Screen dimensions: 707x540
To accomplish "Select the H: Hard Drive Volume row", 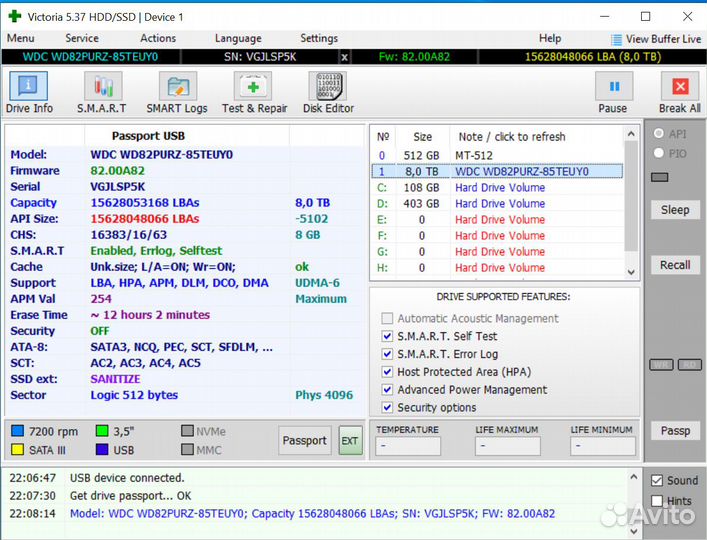I will coord(497,268).
